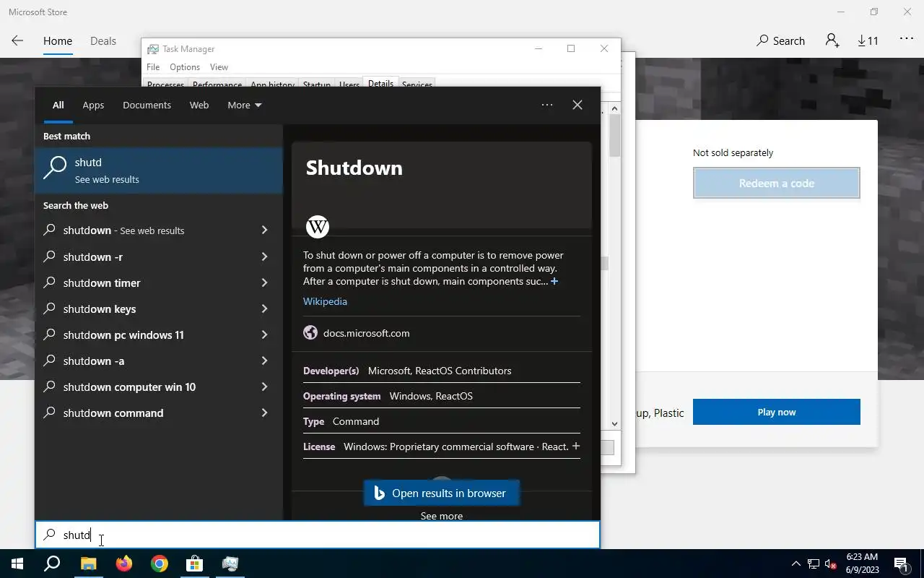Click Task Manager scrollbar up arrow
Screen dimensions: 924x578
tap(614, 108)
